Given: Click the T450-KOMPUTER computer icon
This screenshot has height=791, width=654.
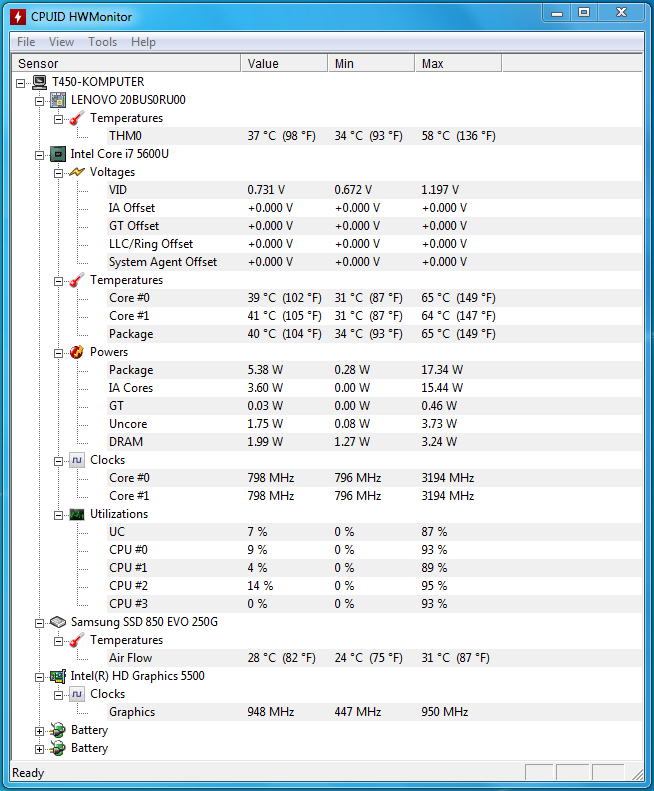Looking at the screenshot, I should (x=39, y=82).
